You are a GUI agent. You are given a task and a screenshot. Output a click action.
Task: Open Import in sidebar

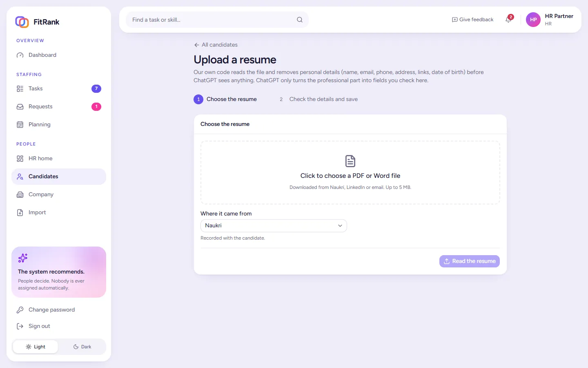pos(59,213)
